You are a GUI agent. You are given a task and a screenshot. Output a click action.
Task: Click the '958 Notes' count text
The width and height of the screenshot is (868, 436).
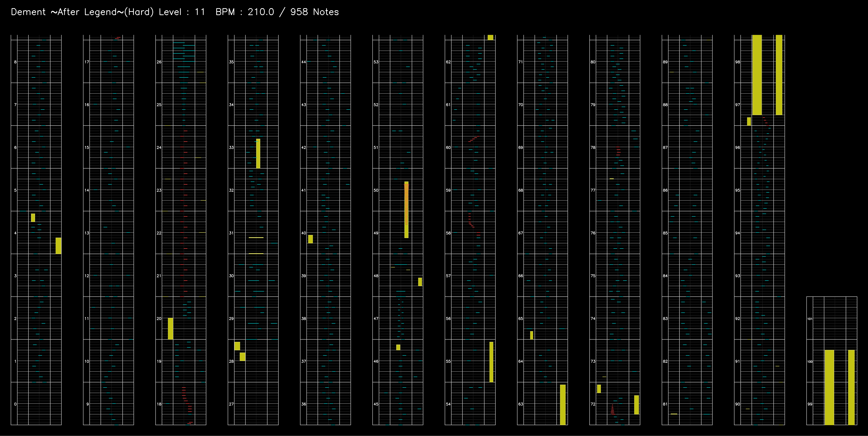[x=314, y=12]
